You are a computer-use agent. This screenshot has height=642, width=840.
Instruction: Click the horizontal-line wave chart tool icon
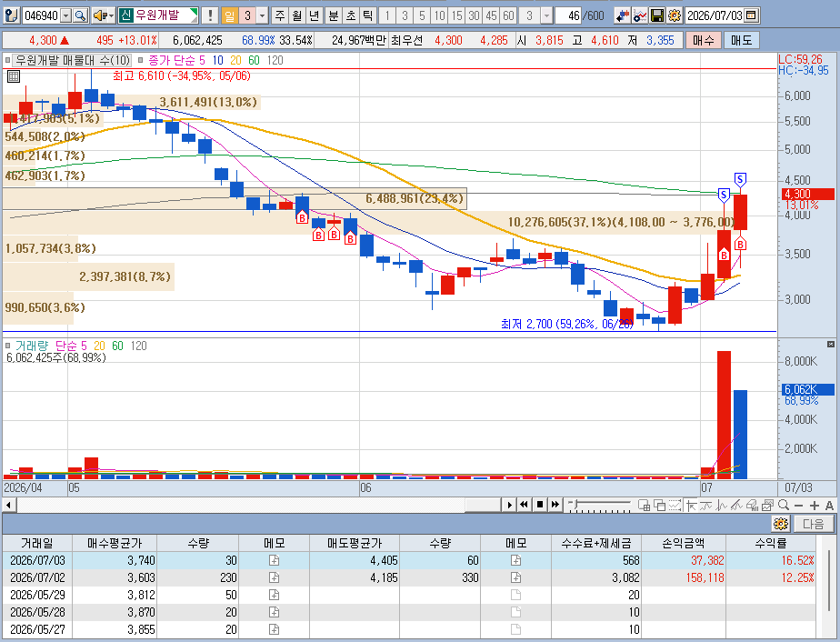tap(706, 505)
